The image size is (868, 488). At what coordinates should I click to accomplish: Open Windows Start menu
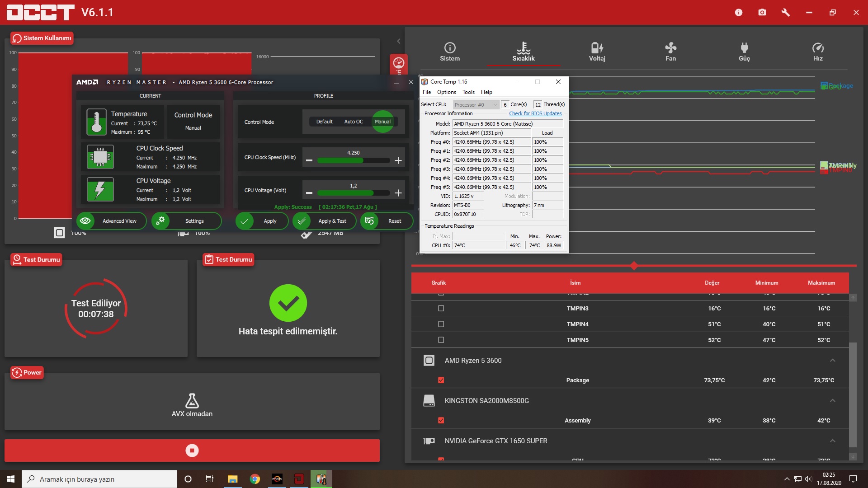coord(11,479)
